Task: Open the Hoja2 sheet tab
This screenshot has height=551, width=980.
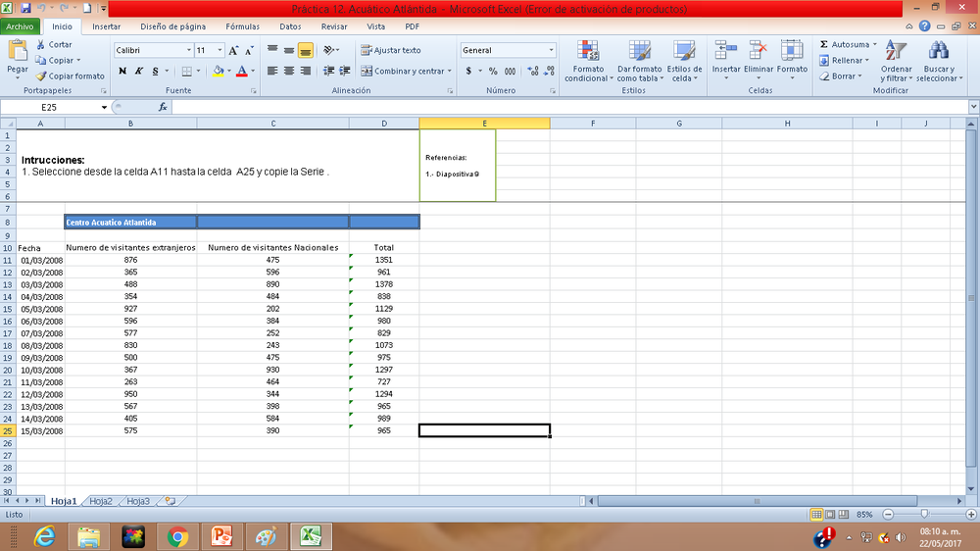Action: coord(101,501)
